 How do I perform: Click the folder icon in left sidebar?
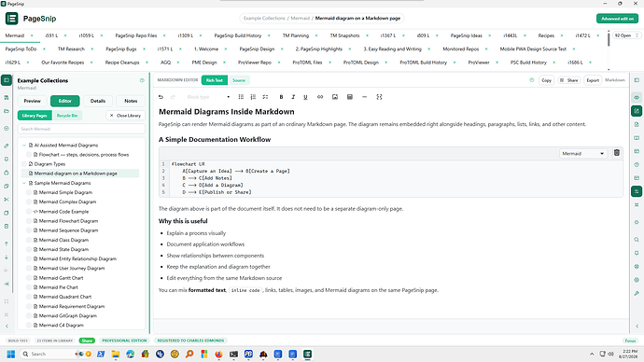(7, 111)
